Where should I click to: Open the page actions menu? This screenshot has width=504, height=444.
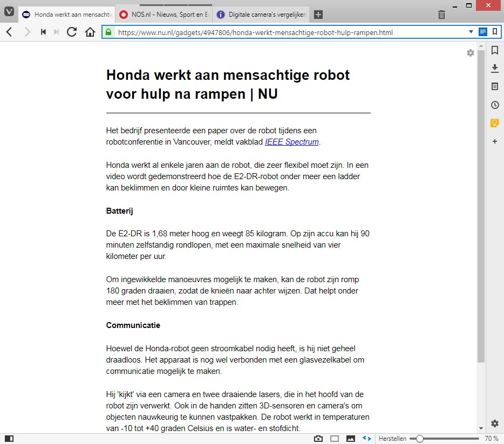coord(367,438)
